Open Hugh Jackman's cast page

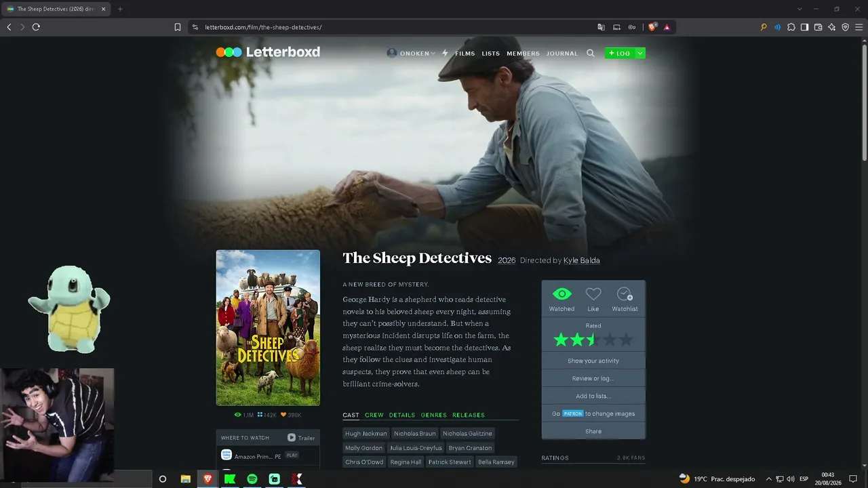pyautogui.click(x=366, y=434)
